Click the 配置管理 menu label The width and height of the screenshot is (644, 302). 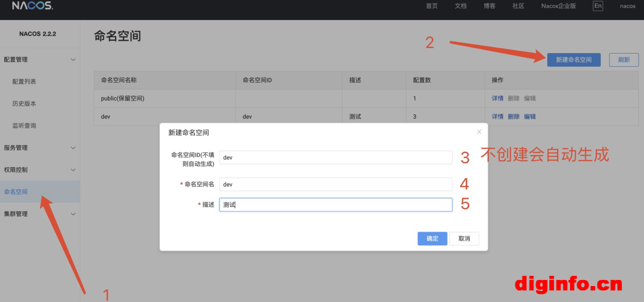(x=16, y=60)
